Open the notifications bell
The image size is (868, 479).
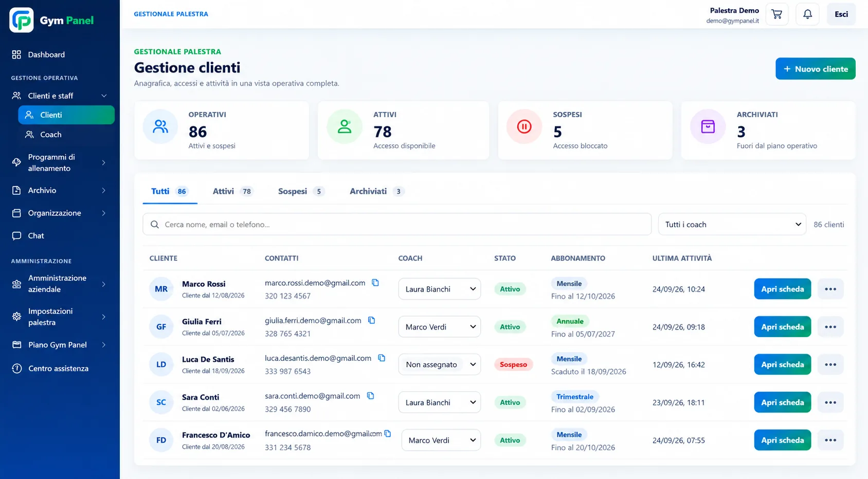(x=807, y=14)
